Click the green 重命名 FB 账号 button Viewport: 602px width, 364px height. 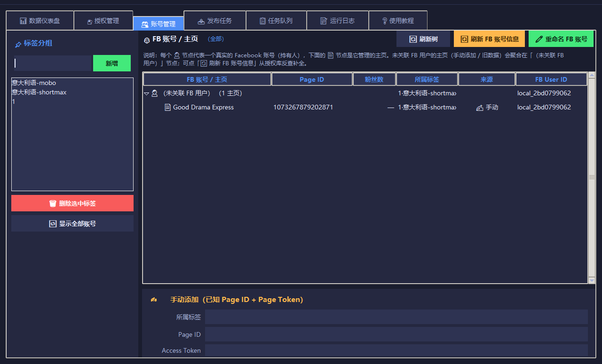point(561,39)
